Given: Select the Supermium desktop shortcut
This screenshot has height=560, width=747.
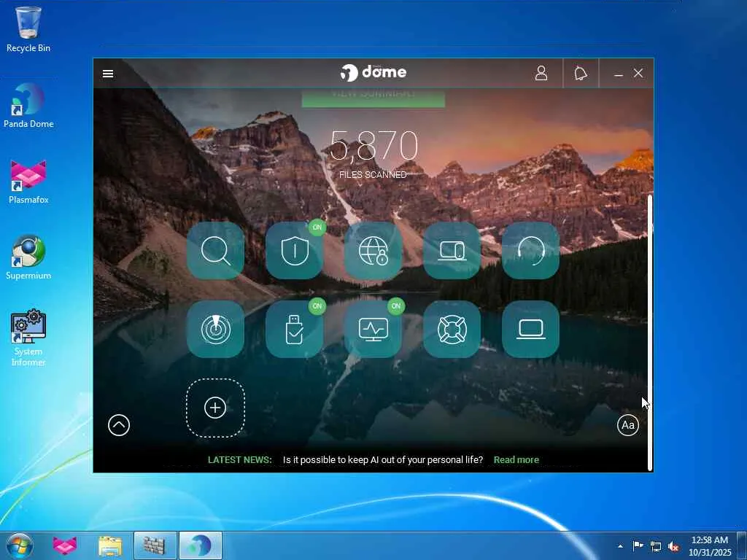Looking at the screenshot, I should [x=28, y=257].
